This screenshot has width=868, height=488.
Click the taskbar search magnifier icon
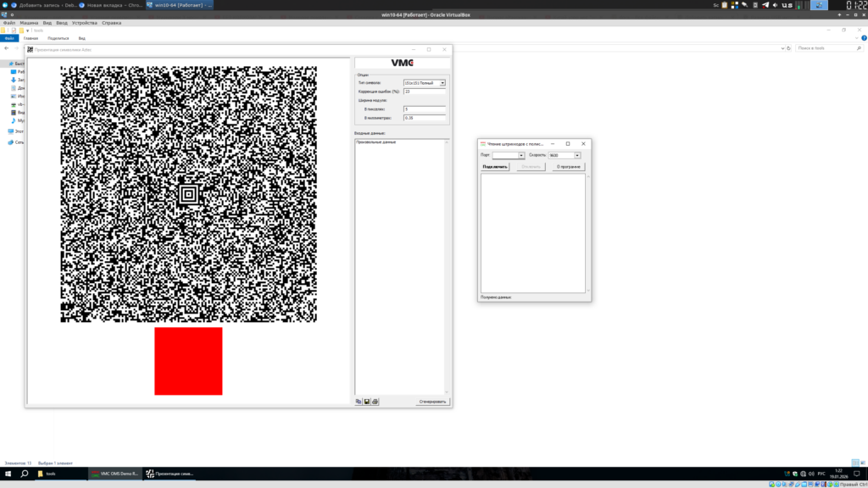pyautogui.click(x=23, y=474)
